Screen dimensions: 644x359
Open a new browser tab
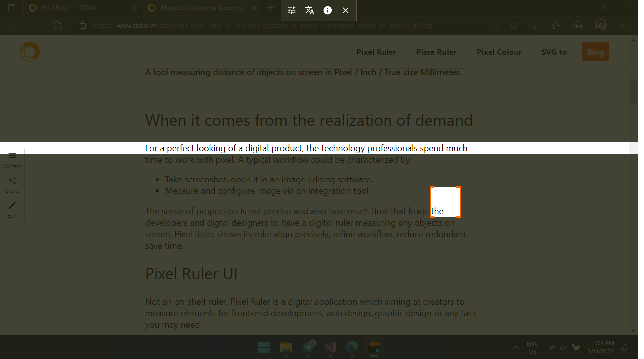[x=270, y=8]
